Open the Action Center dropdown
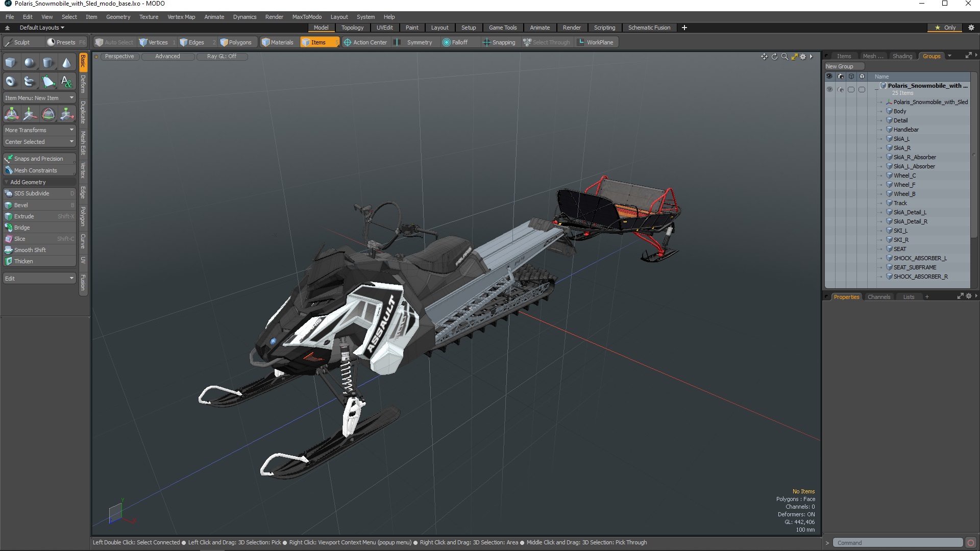980x551 pixels. [365, 42]
